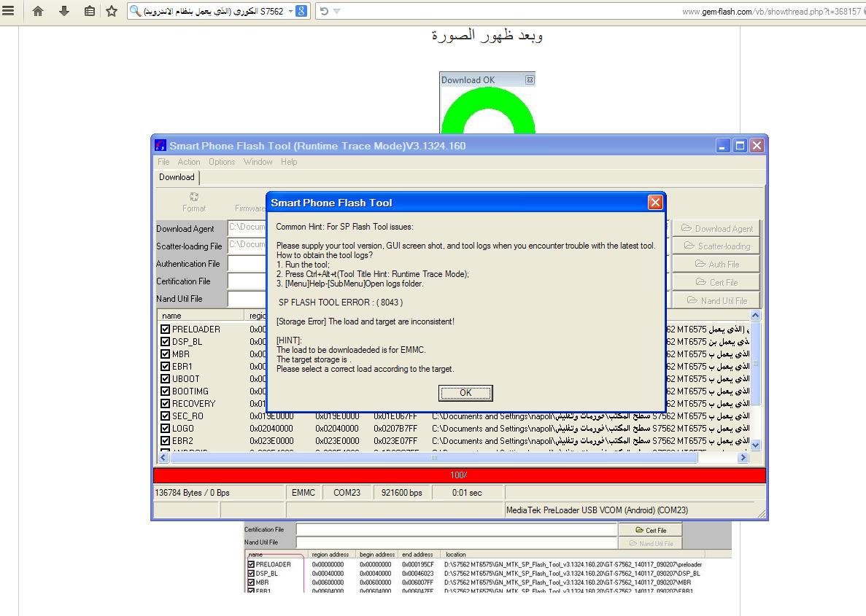
Task: Click the Certification File field in main window
Action: [247, 281]
